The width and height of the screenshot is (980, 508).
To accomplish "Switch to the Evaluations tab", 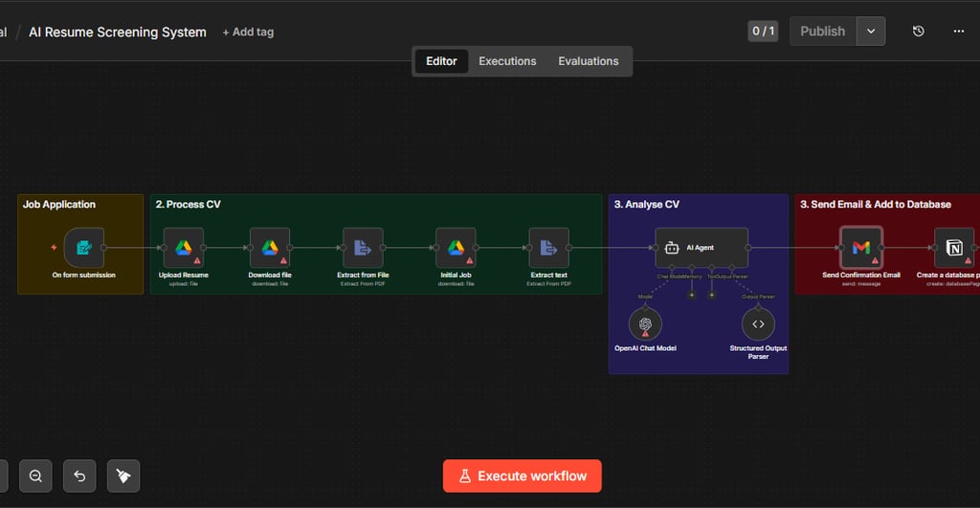I will coord(589,61).
